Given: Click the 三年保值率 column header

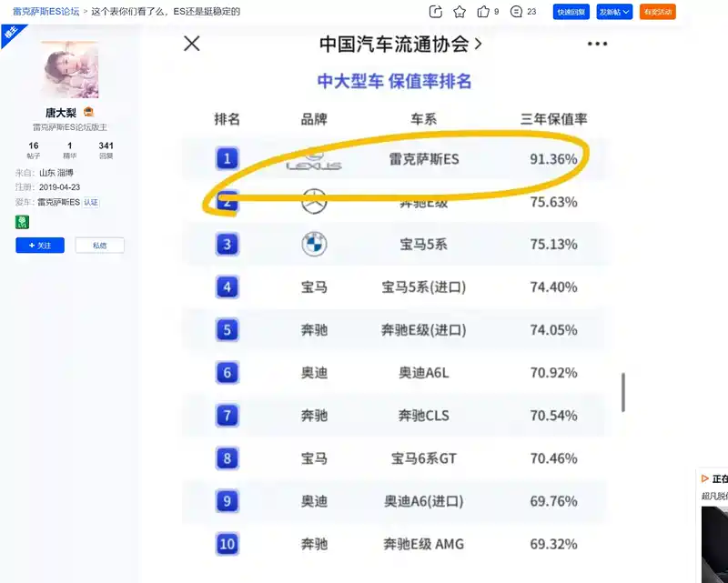Looking at the screenshot, I should [x=553, y=119].
